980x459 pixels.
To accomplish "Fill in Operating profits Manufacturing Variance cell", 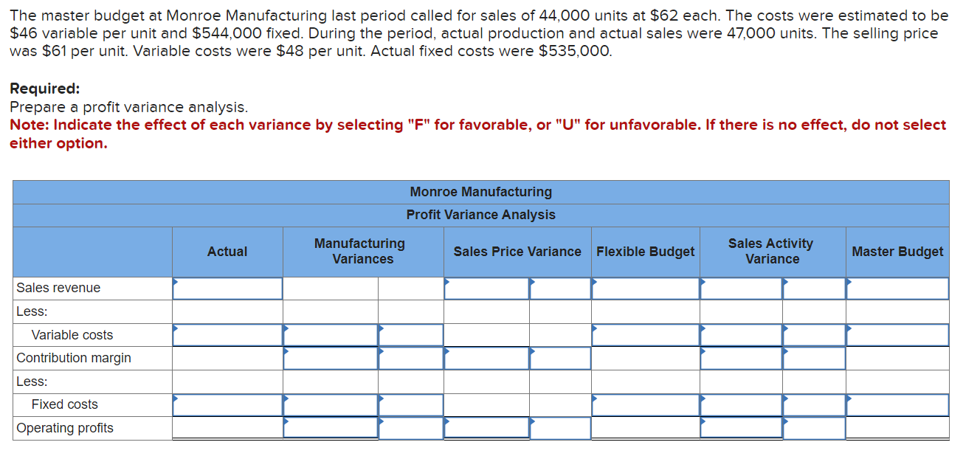I will 331,428.
